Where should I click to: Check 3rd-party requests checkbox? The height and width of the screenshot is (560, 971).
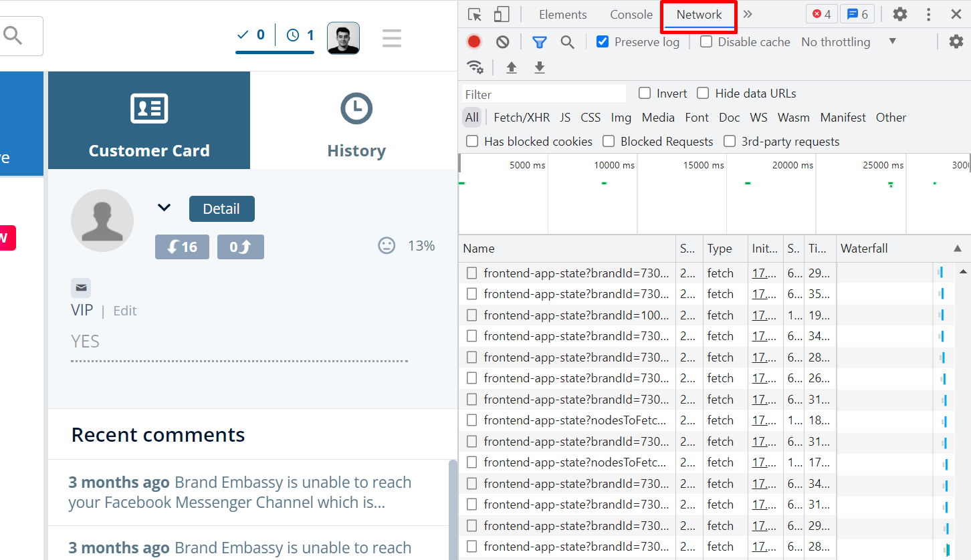(730, 141)
